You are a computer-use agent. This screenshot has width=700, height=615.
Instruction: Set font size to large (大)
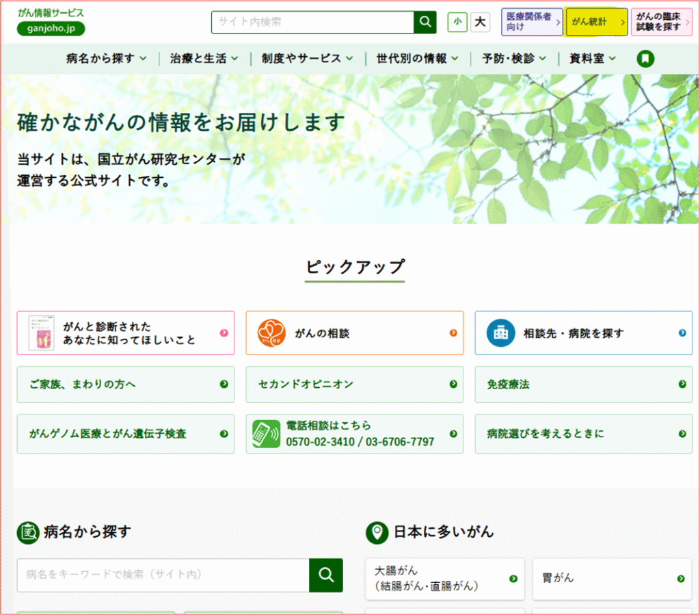[480, 22]
